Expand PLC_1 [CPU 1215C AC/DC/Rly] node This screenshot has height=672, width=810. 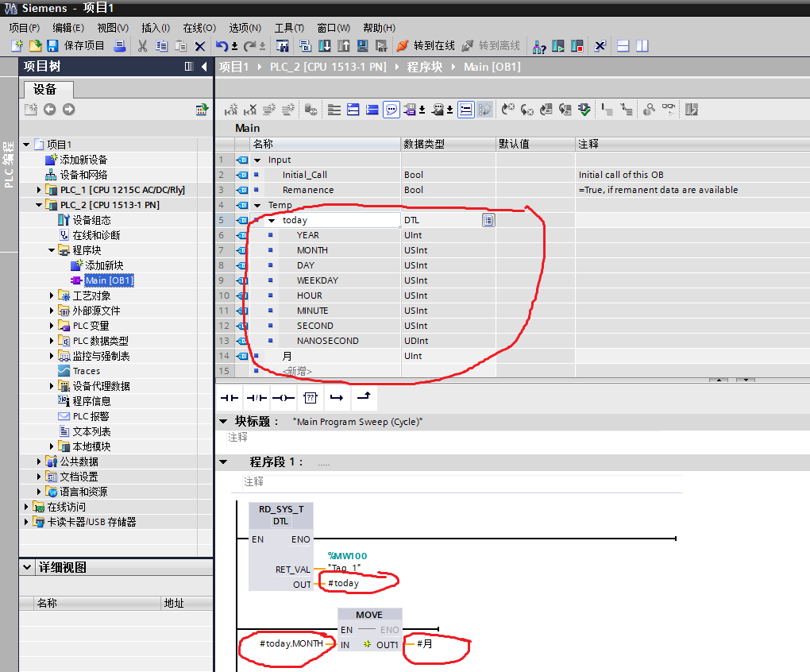click(x=39, y=190)
